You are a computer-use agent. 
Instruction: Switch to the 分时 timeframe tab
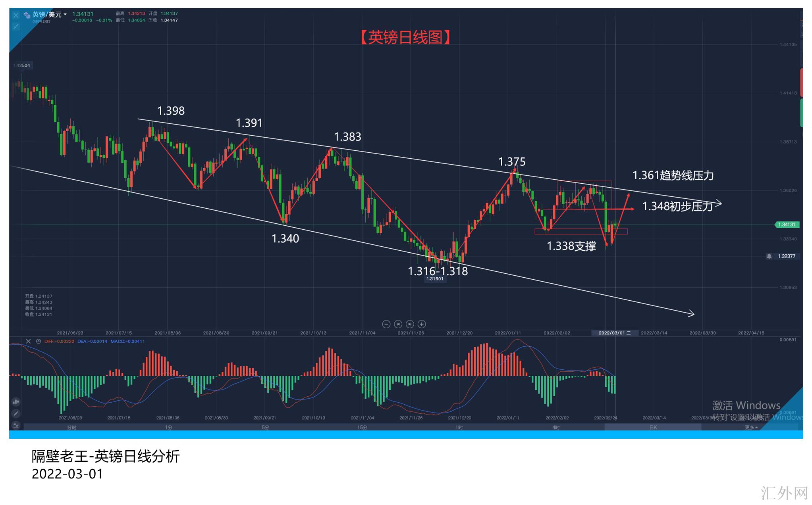72,427
